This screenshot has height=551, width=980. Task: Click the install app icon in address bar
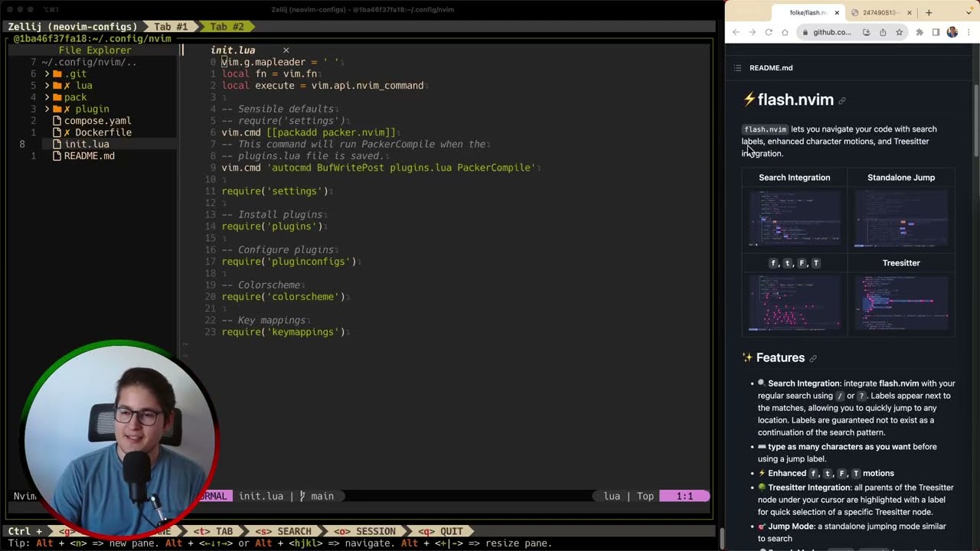click(866, 32)
